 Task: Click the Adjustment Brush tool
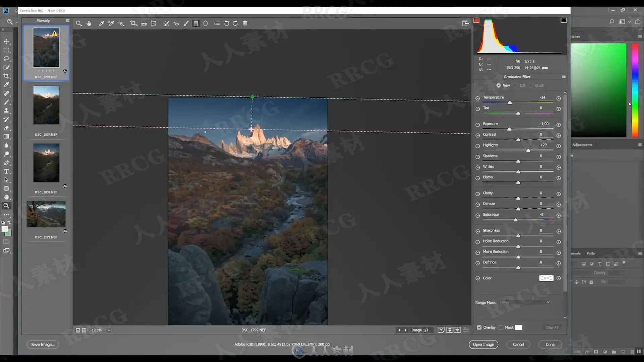tap(186, 23)
